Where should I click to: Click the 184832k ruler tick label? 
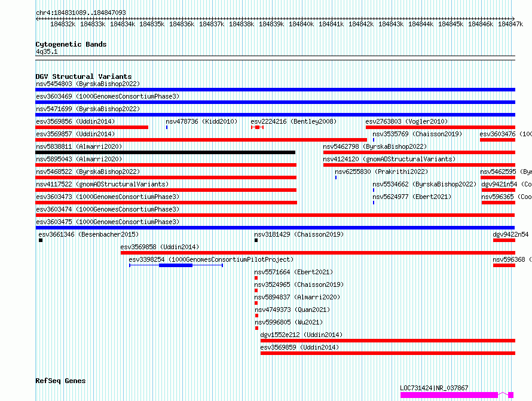coord(63,24)
